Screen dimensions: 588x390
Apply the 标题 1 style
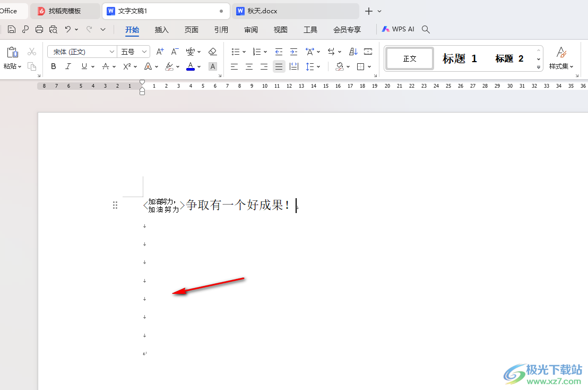[460, 58]
